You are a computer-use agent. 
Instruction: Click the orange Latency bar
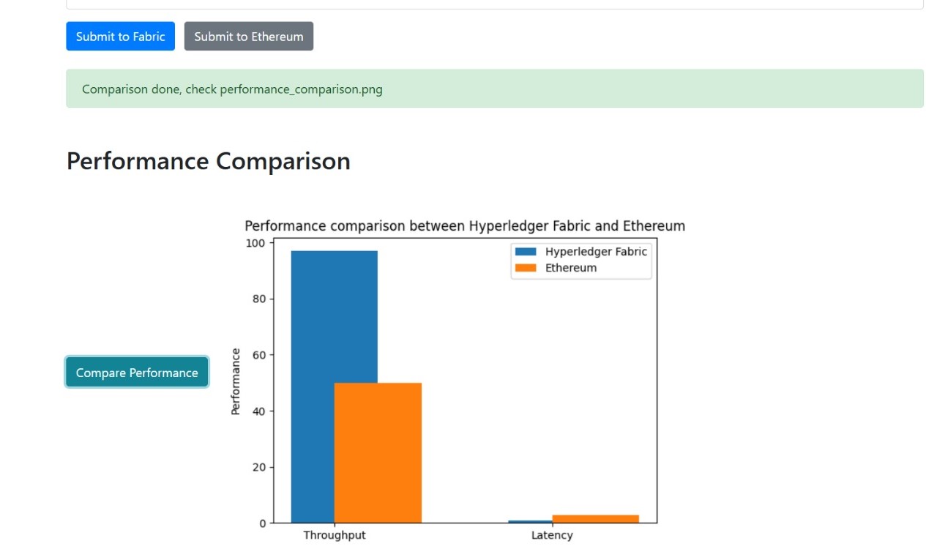(x=595, y=519)
